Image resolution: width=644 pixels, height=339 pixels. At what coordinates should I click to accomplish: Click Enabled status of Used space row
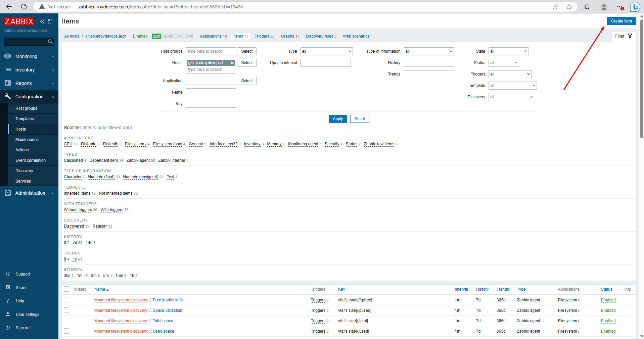coord(608,331)
